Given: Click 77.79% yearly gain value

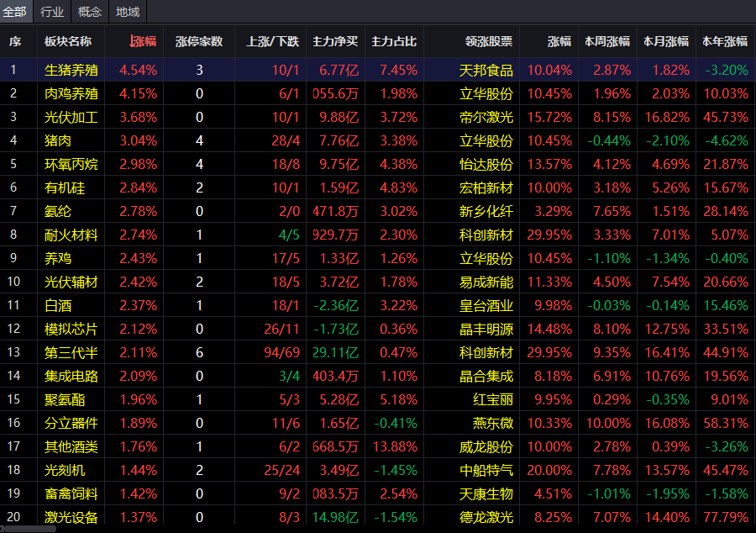Looking at the screenshot, I should [726, 517].
